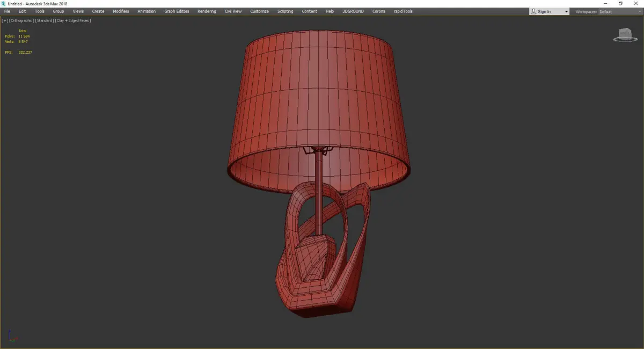Image resolution: width=644 pixels, height=349 pixels.
Task: Open the Civil View menu
Action: (233, 11)
